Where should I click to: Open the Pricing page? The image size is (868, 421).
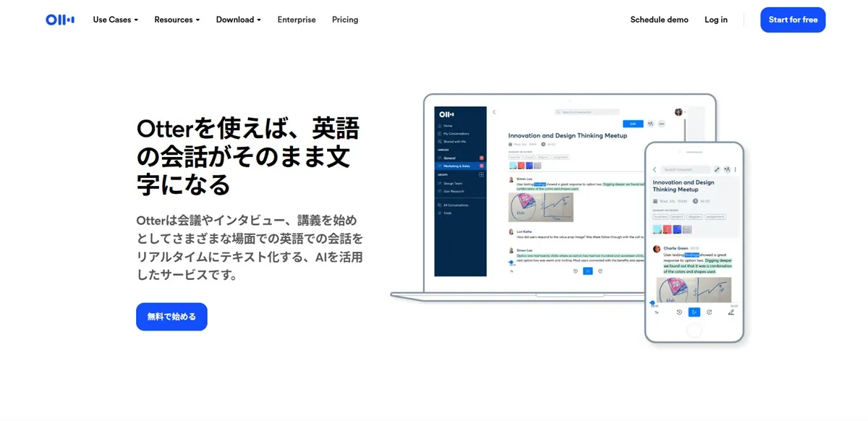click(345, 20)
